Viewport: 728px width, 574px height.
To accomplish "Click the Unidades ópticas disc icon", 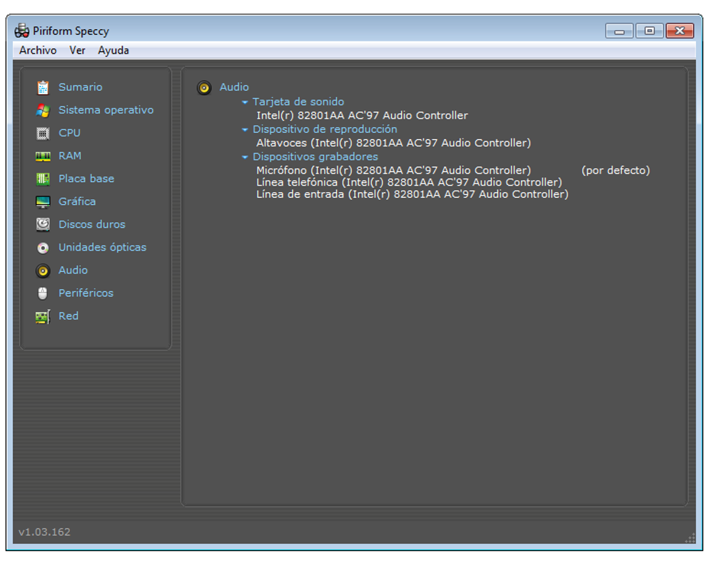I will tap(43, 248).
